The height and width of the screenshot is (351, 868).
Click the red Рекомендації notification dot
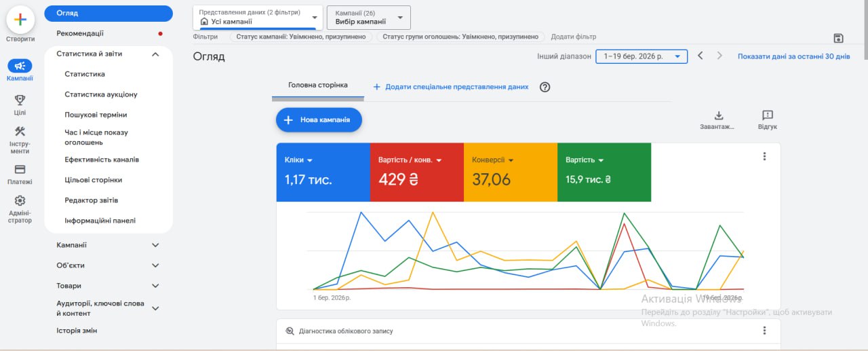pyautogui.click(x=160, y=33)
